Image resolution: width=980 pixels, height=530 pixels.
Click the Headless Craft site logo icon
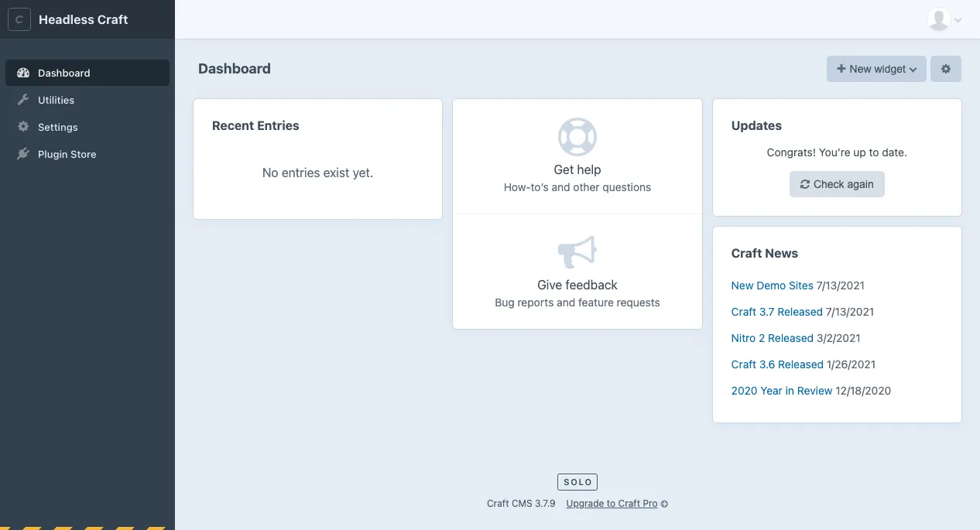tap(19, 19)
